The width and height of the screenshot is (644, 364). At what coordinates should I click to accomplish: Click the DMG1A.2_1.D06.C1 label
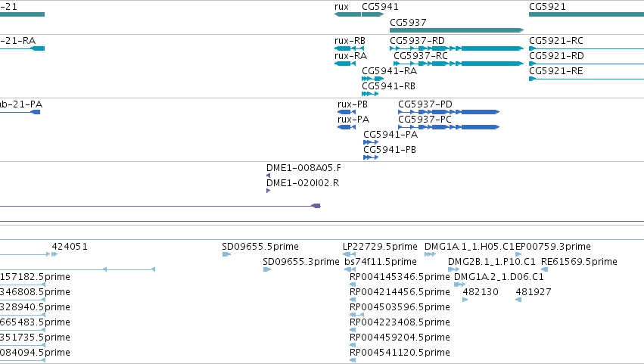click(499, 277)
